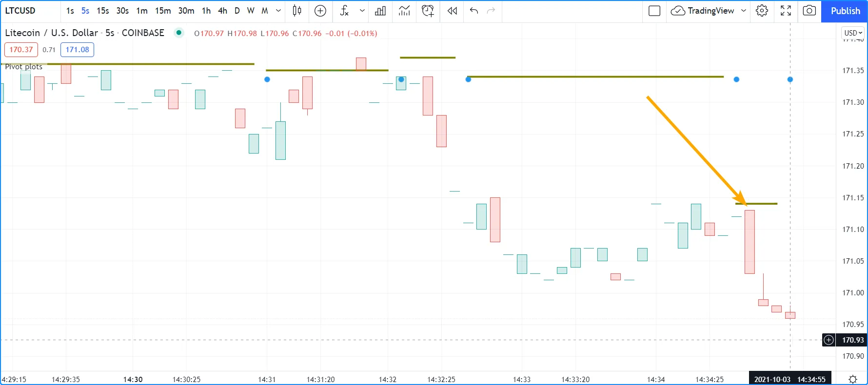Select the 15m timeframe
The width and height of the screenshot is (868, 385).
click(163, 11)
